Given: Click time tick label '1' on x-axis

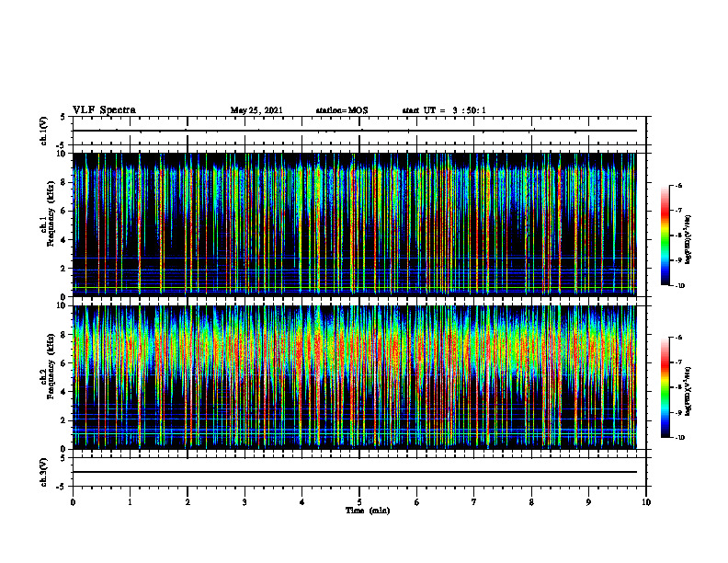Looking at the screenshot, I should point(130,502).
